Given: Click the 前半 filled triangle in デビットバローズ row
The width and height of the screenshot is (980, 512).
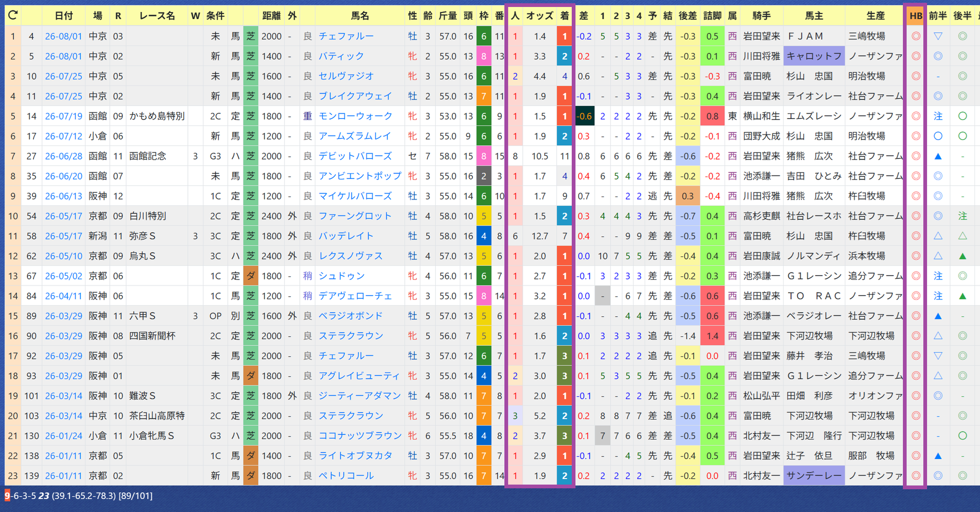Looking at the screenshot, I should coord(938,156).
